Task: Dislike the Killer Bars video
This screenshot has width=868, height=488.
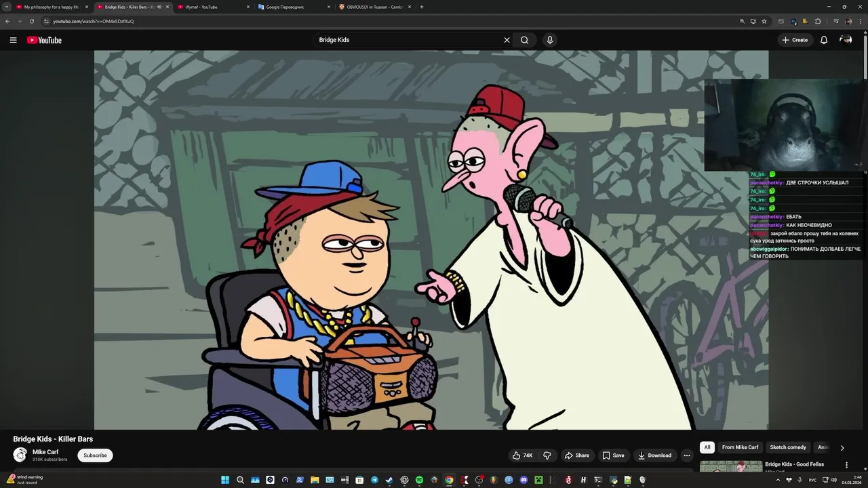Action: pyautogui.click(x=547, y=455)
